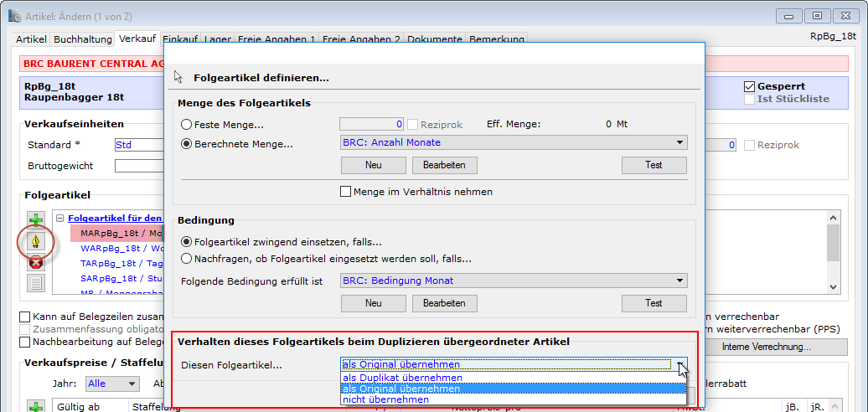The image size is (868, 412).
Task: Click the Artikel window title bar icon
Action: [x=15, y=16]
